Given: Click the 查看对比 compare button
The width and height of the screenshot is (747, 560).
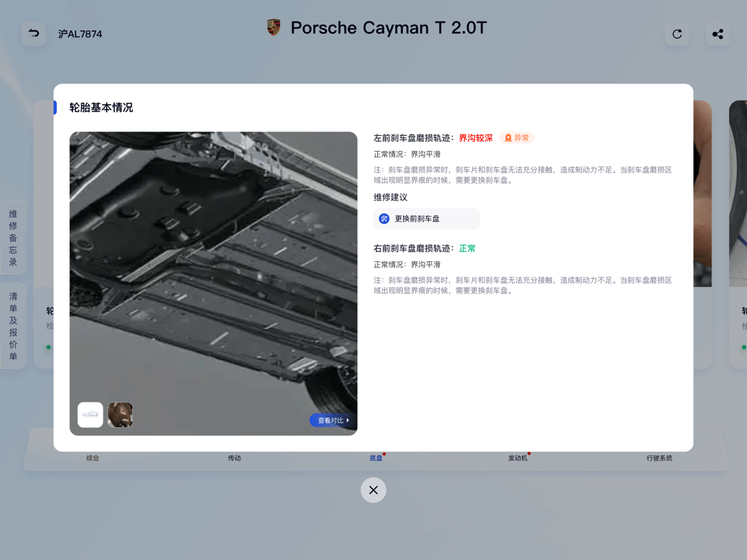Looking at the screenshot, I should click(333, 420).
